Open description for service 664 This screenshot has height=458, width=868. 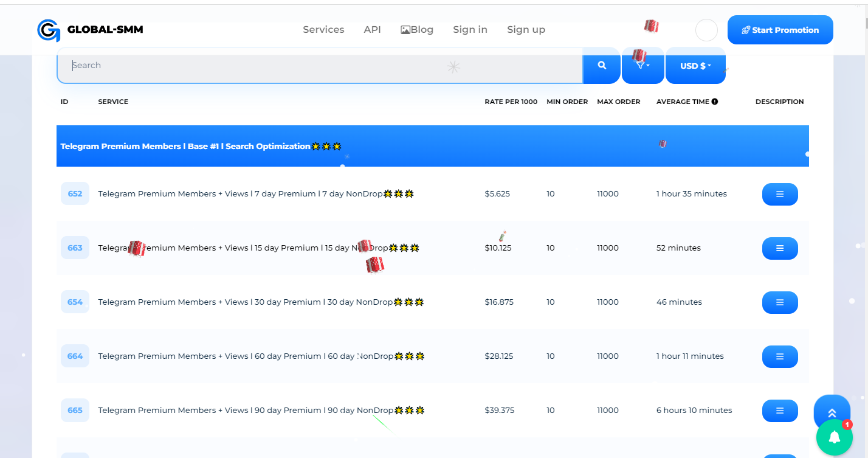click(x=780, y=356)
